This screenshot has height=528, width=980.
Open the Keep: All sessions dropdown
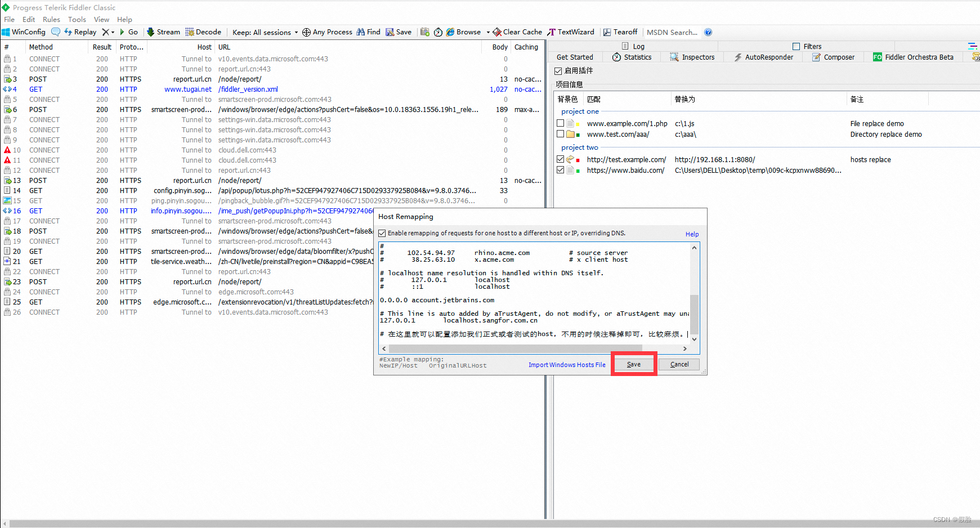point(265,32)
